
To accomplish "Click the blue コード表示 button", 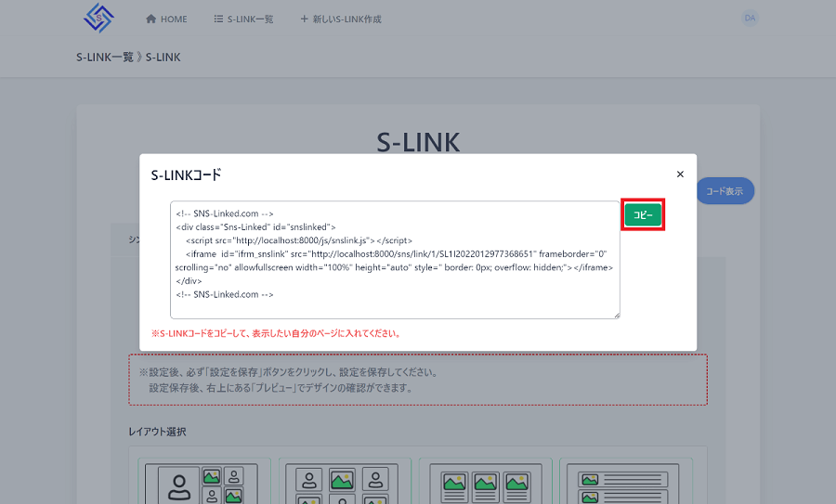I will [725, 190].
